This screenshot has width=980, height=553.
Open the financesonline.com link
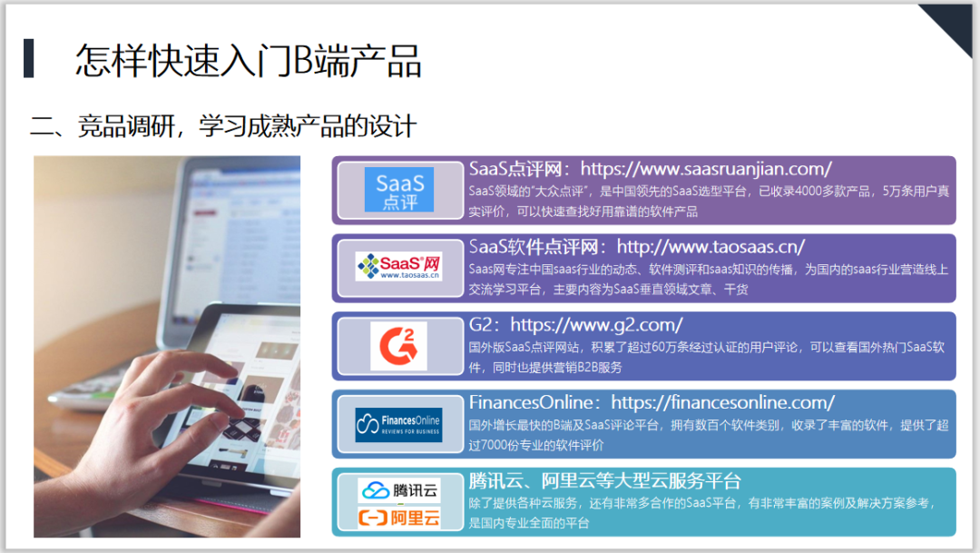tap(722, 402)
